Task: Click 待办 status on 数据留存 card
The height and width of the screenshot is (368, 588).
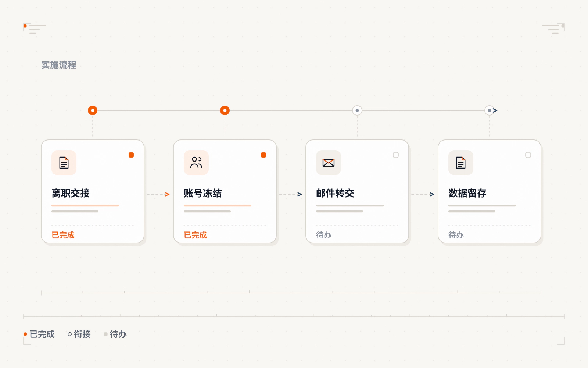Action: (456, 235)
